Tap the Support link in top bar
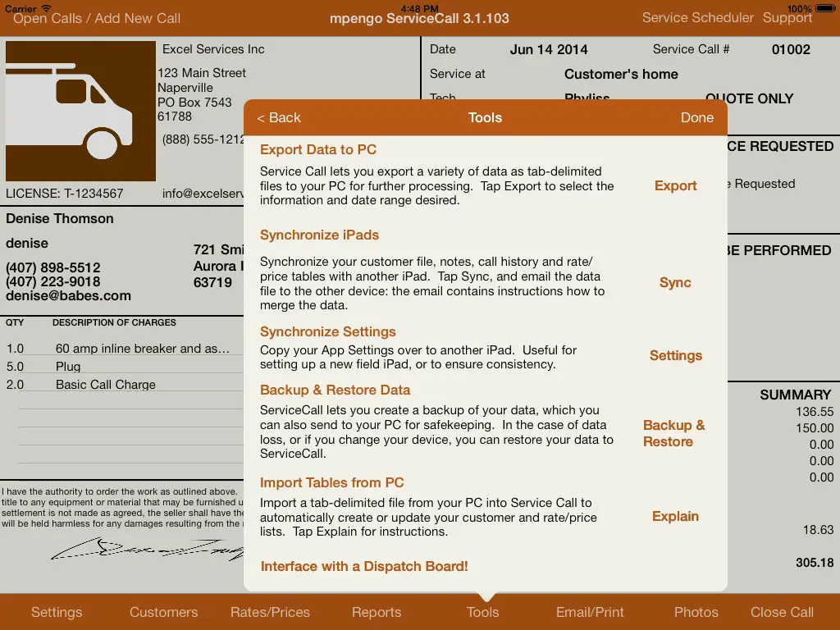840x630 pixels. tap(787, 18)
